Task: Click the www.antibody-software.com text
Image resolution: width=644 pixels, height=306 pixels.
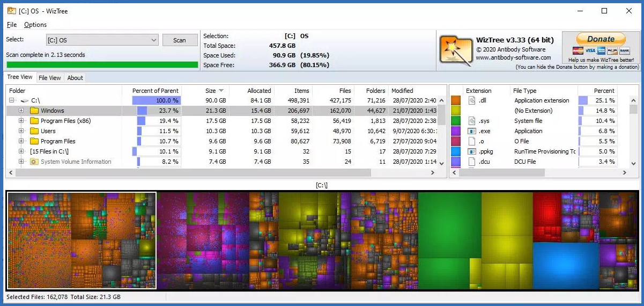Action: 513,57
